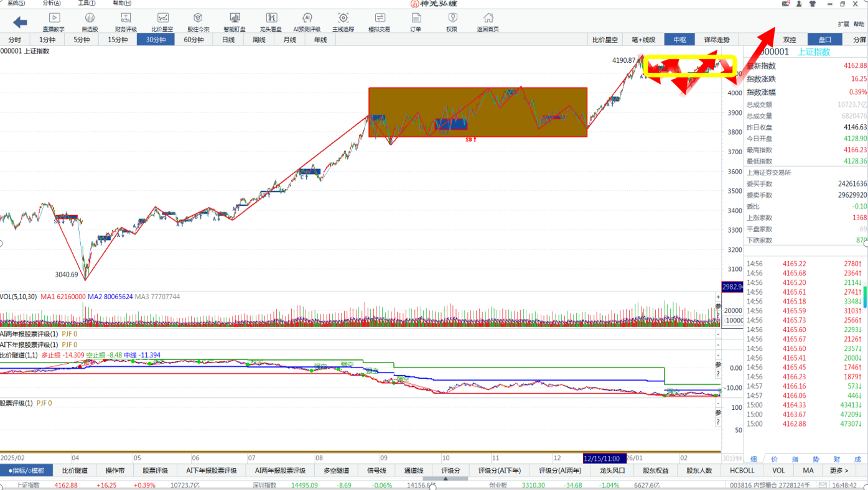Select the 比价隧道 indicator tab

point(75,471)
